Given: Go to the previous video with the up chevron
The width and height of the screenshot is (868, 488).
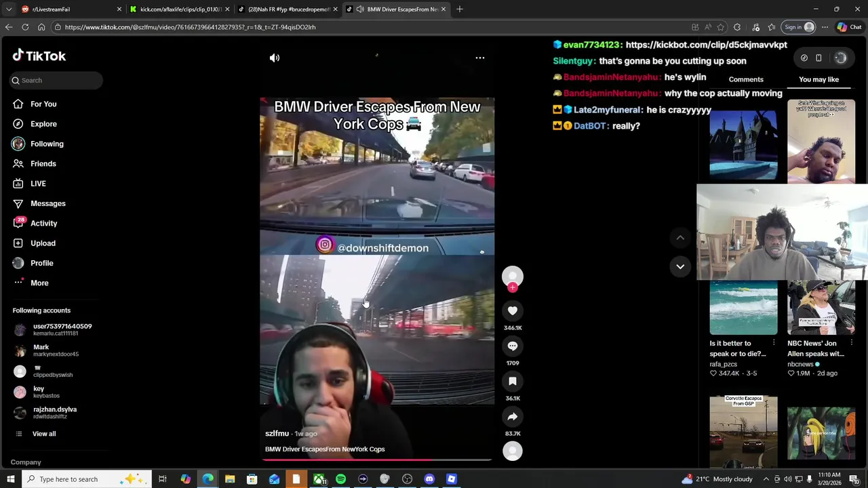Looking at the screenshot, I should (x=680, y=237).
